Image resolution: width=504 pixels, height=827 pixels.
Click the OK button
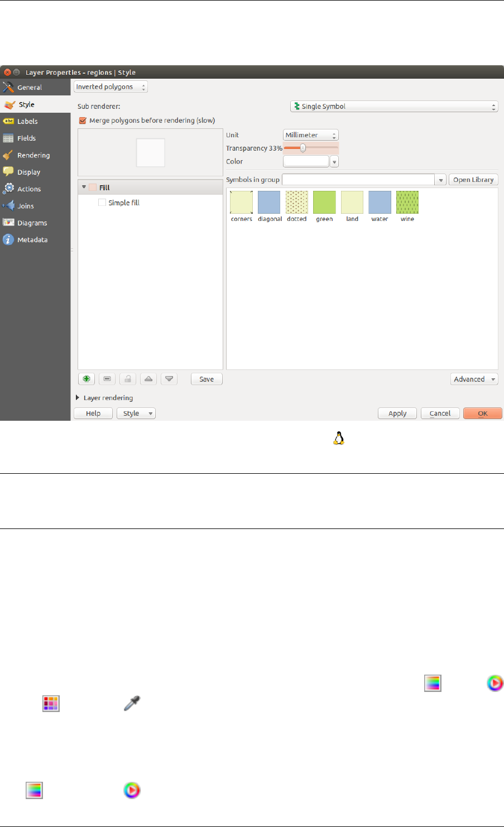pos(483,413)
